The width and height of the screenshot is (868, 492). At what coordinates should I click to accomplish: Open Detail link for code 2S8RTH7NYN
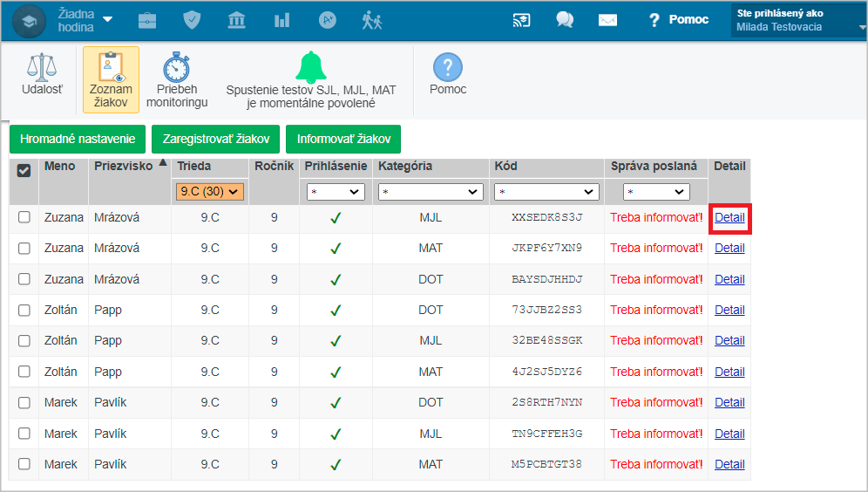(729, 403)
